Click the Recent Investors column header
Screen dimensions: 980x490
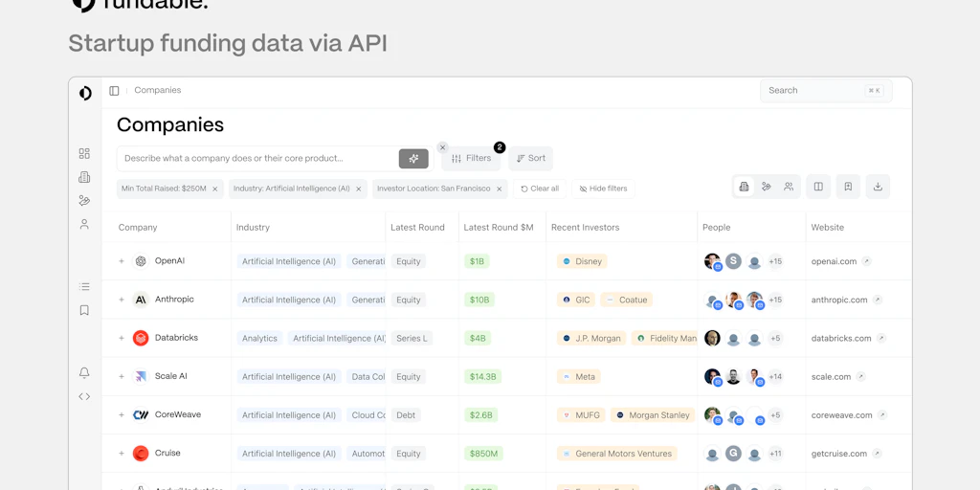[585, 228]
